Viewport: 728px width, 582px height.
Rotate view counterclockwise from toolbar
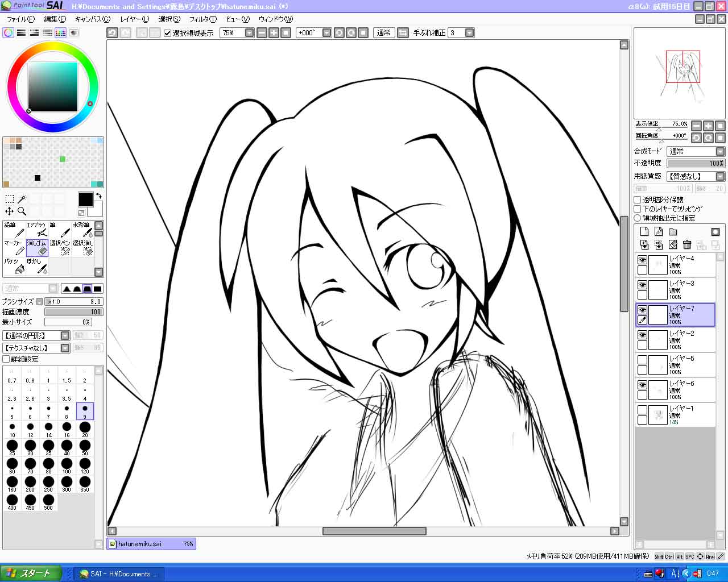point(339,33)
